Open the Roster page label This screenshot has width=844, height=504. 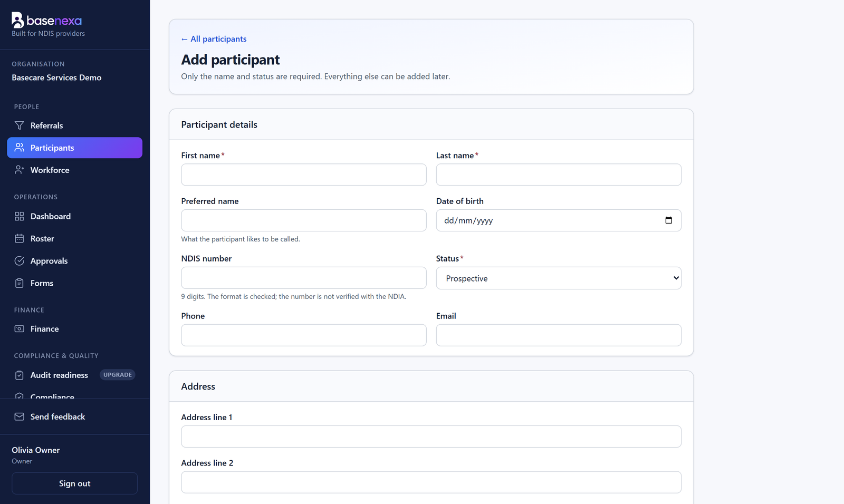click(42, 239)
